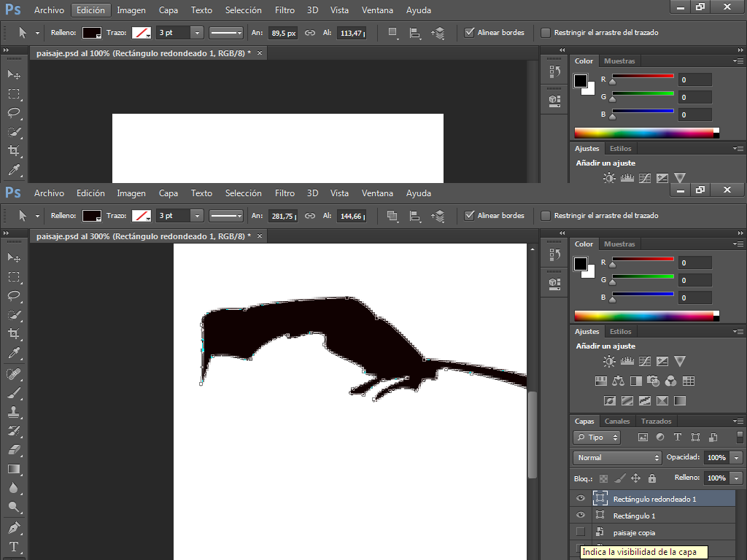Screen dimensions: 747x560
Task: Add a Curves adjustment in 300% window
Action: tap(645, 362)
